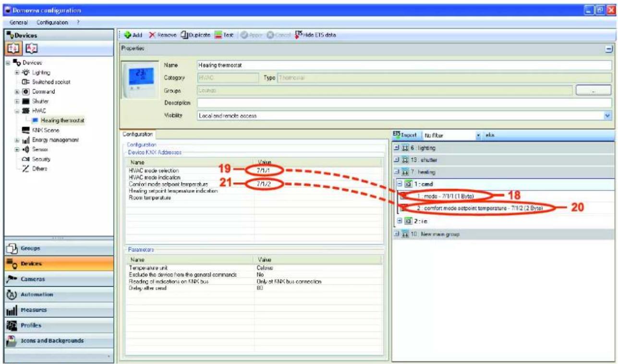Expand ETS group 13 : shutter

[x=397, y=160]
